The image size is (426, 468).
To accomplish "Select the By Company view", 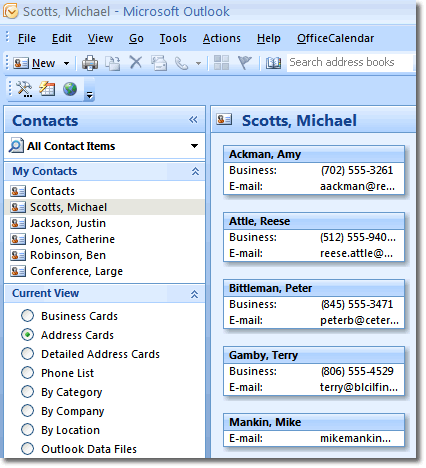I will 27,410.
